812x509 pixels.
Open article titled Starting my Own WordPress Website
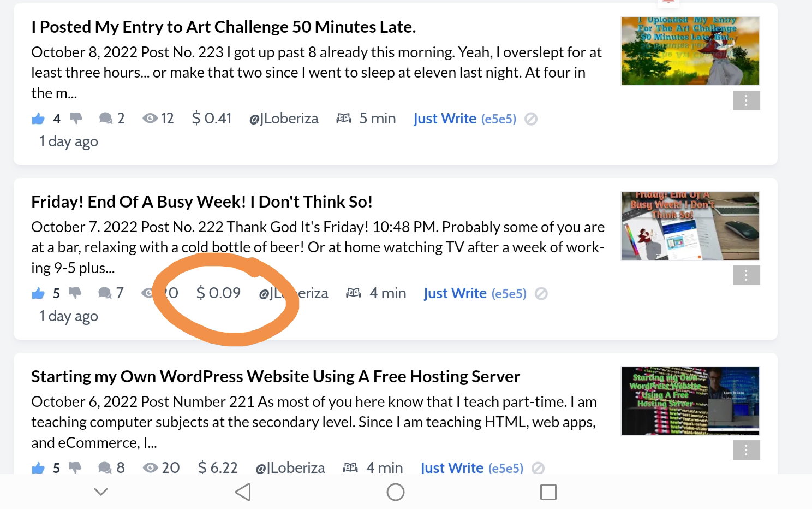(x=276, y=376)
